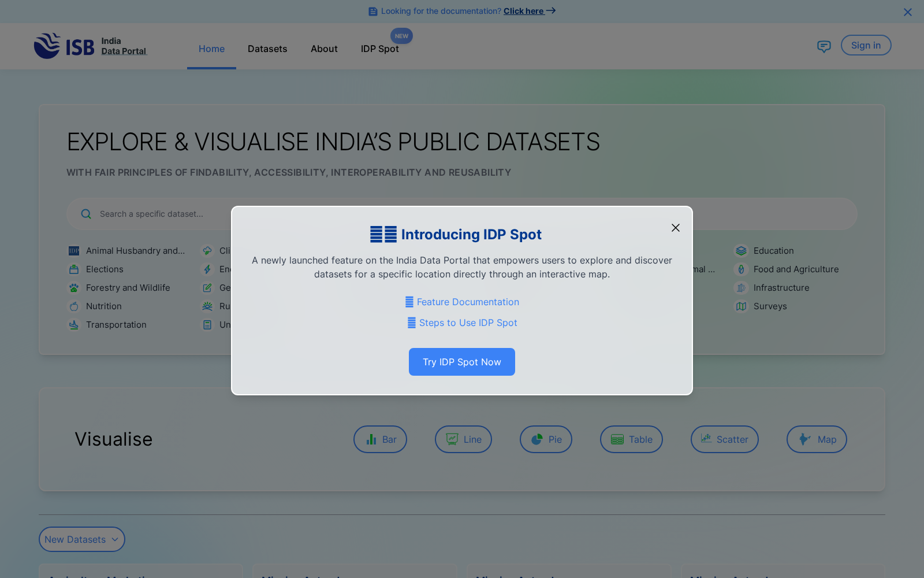Choose Bar chart visualisation
Screen dimensions: 924x578
tap(380, 439)
